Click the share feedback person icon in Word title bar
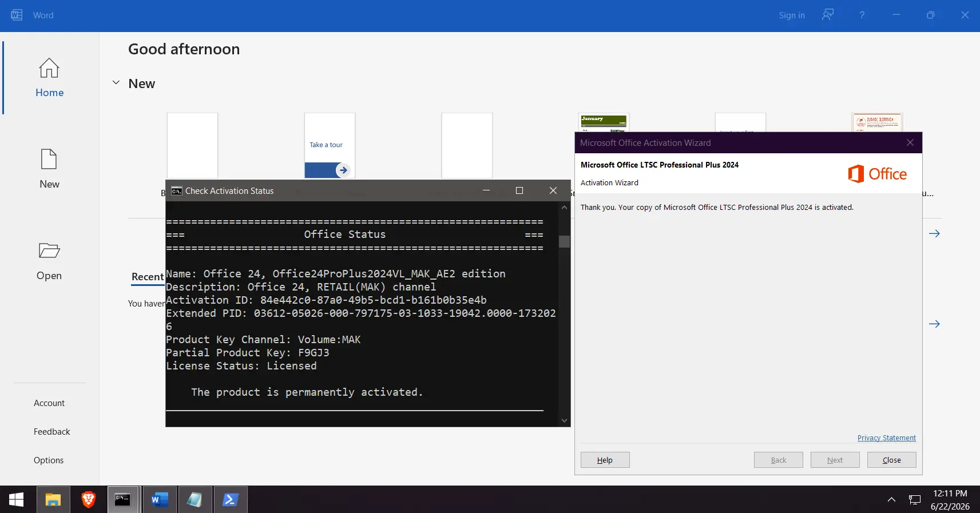 coord(828,15)
